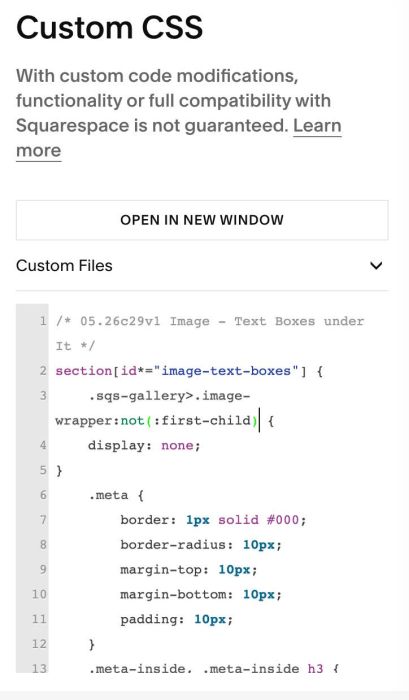The height and width of the screenshot is (700, 409).
Task: Click line number 1 in the gutter
Action: coord(43,321)
